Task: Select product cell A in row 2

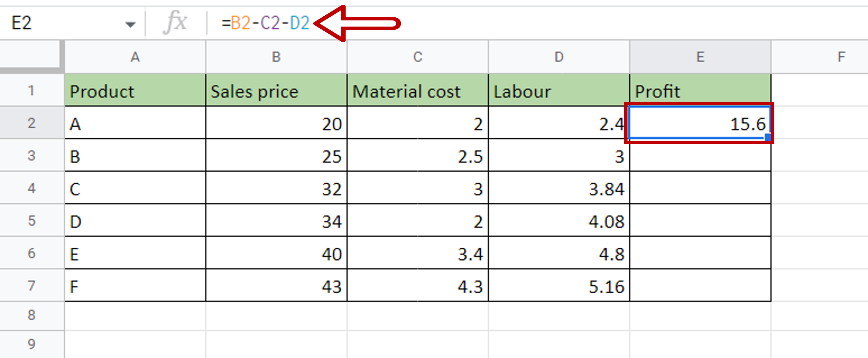Action: tap(135, 123)
